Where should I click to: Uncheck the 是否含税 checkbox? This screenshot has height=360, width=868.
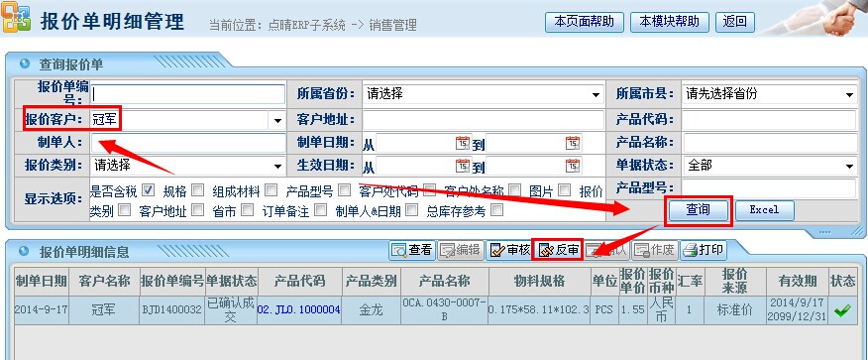[x=148, y=190]
